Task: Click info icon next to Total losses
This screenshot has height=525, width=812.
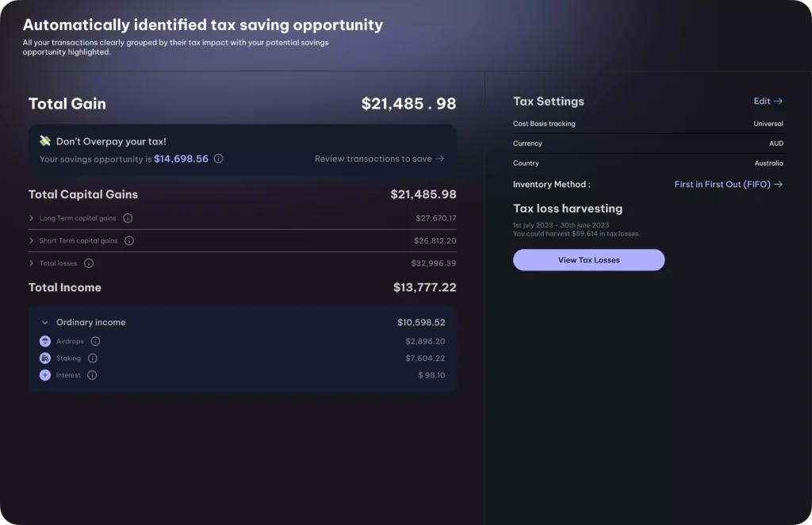Action: (x=89, y=263)
